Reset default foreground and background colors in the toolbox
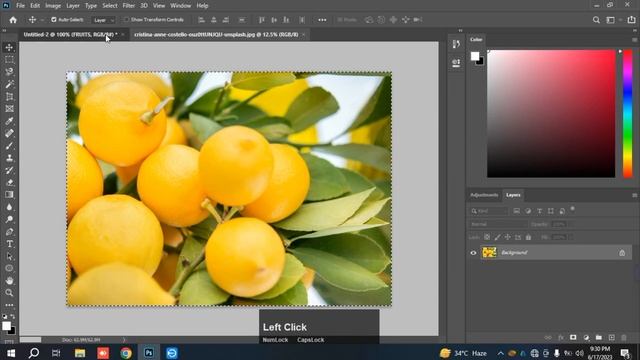640x360 pixels. click(4, 316)
